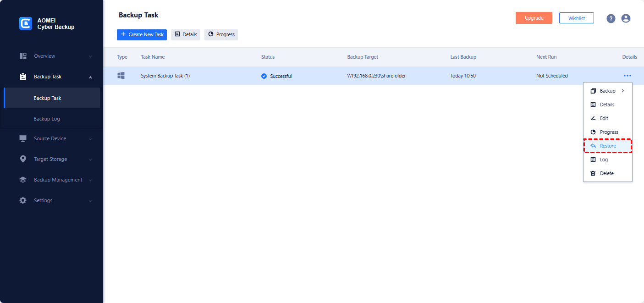Click the Target Storage location pin icon
This screenshot has width=644, height=303.
point(23,159)
